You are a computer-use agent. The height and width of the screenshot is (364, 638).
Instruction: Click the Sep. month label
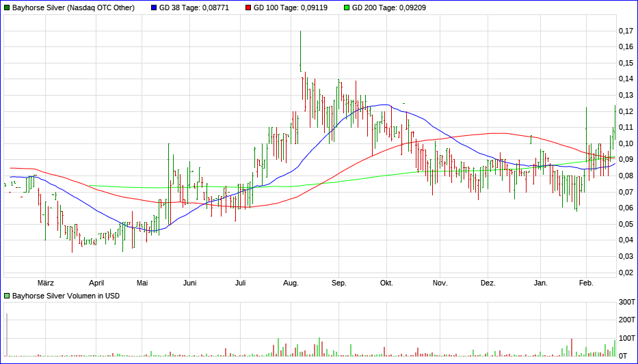coord(339,283)
